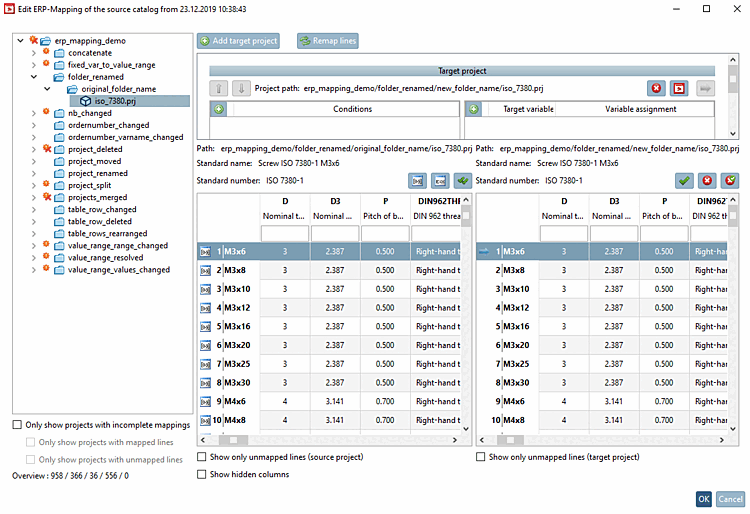
Task: Click the red X icon beside Project path
Action: [655, 89]
